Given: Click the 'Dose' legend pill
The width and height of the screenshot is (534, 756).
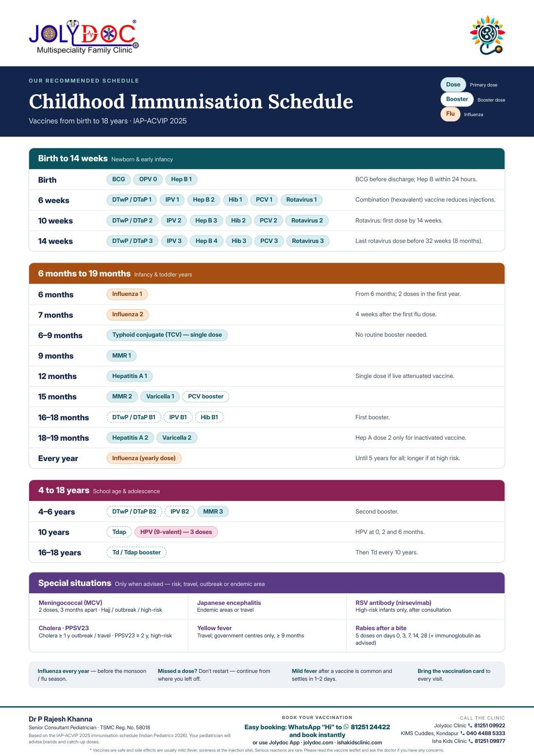Looking at the screenshot, I should [453, 85].
